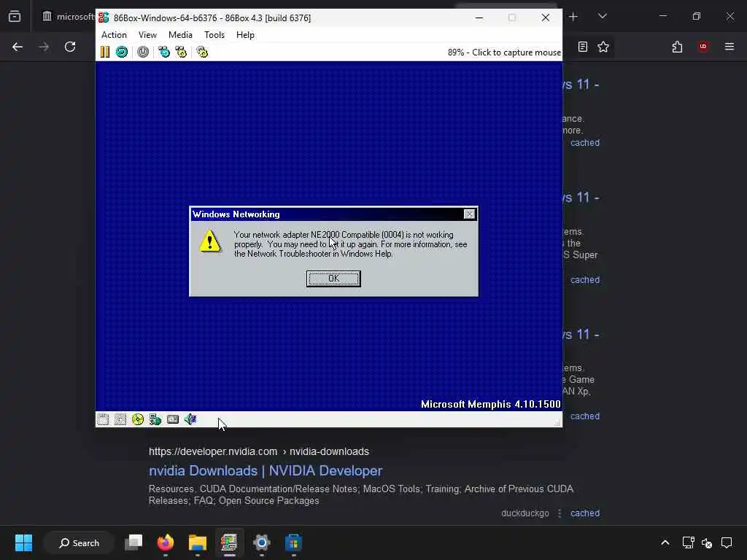Send Ctrl+Alt+Esc via the 86Box toolbar

click(x=181, y=52)
